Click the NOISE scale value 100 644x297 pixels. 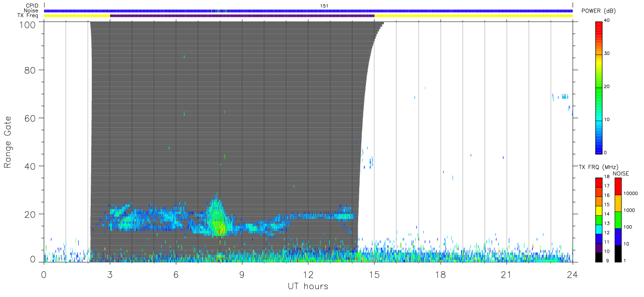click(628, 227)
